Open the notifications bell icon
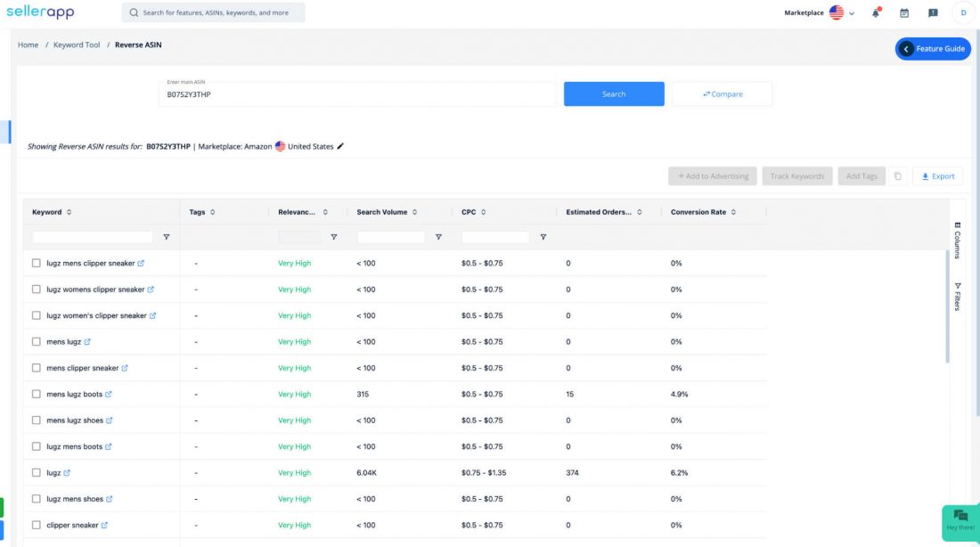Viewport: 980px width, 547px height. pos(876,12)
